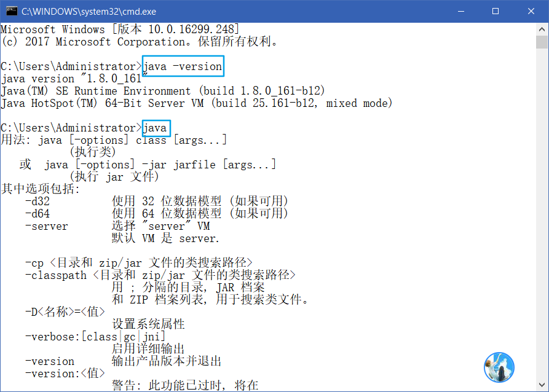Click the '-version:<值>' option text

pyautogui.click(x=65, y=374)
